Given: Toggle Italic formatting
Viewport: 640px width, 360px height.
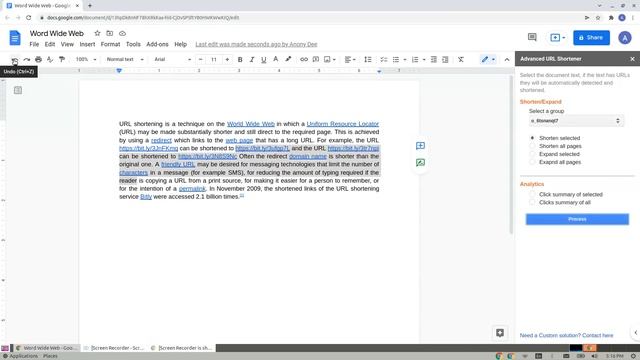Looking at the screenshot, I should point(252,60).
